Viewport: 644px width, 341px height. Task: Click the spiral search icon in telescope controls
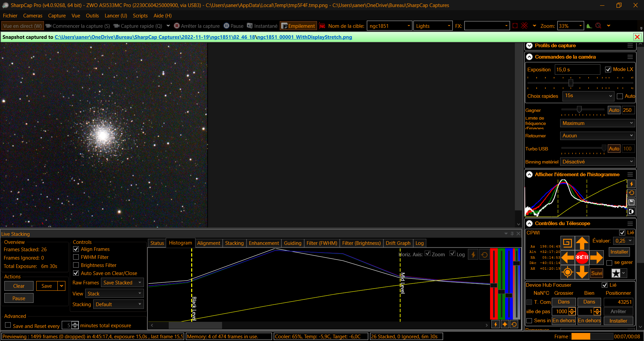pos(567,243)
